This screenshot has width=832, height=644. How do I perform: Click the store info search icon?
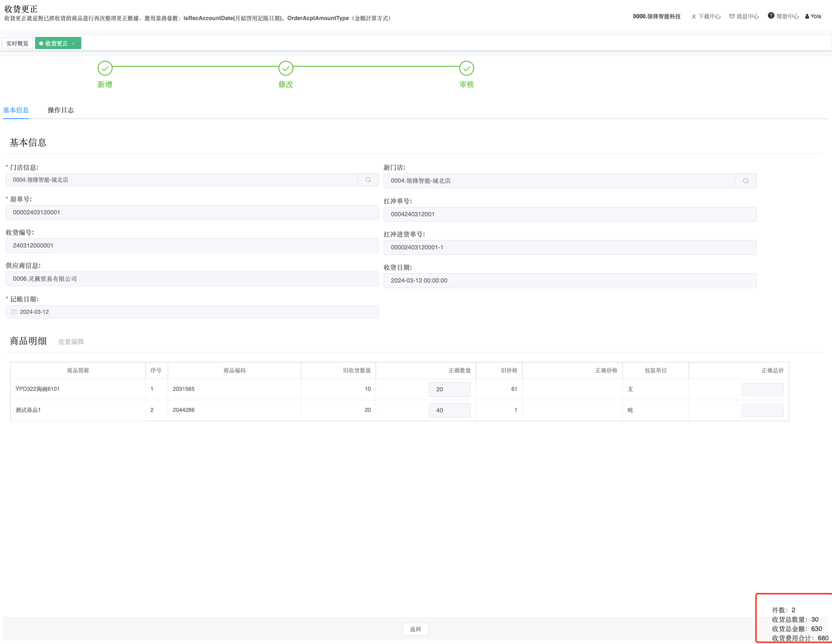coord(368,180)
